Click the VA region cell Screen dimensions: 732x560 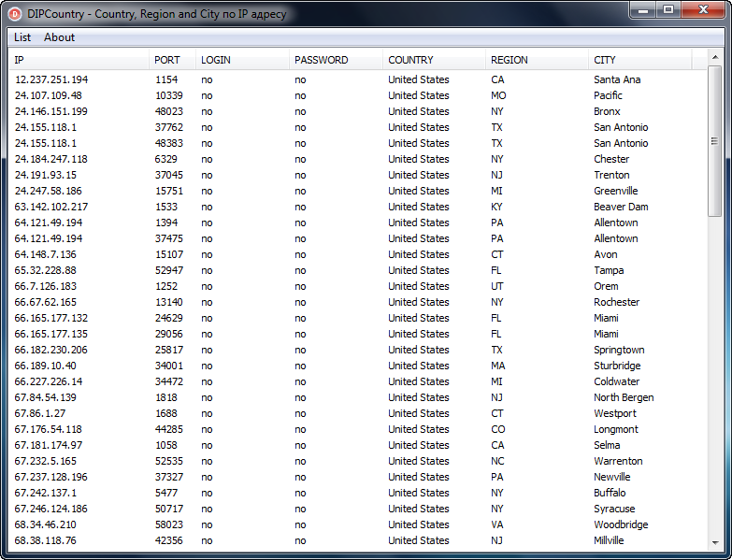tap(496, 524)
